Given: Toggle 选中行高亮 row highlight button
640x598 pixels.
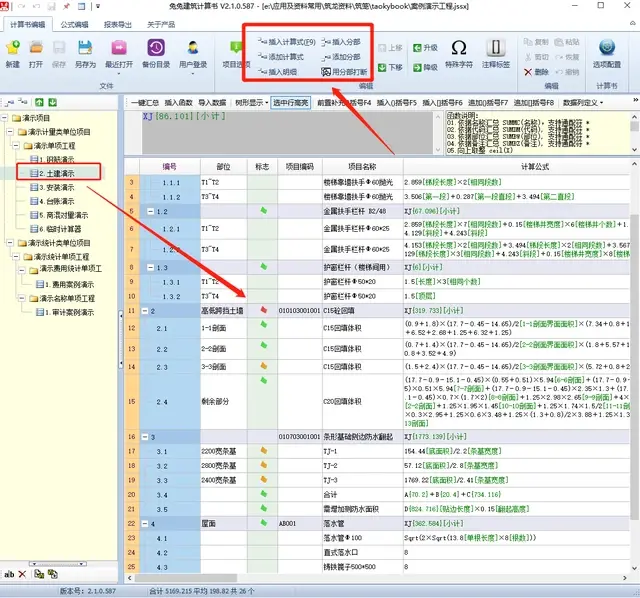Looking at the screenshot, I should [292, 102].
